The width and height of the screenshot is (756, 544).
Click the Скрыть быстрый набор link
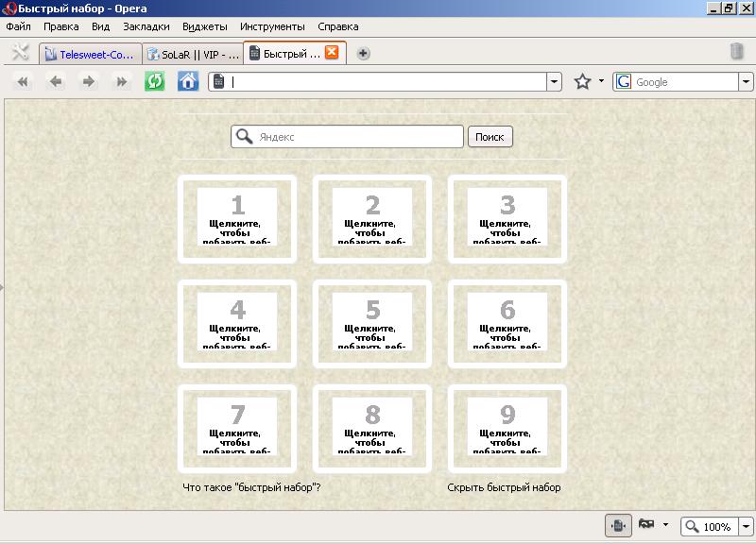tap(504, 487)
